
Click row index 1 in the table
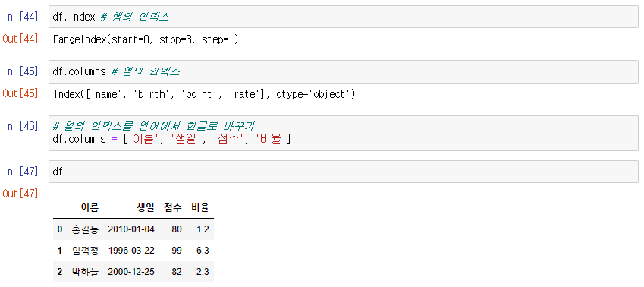pyautogui.click(x=60, y=251)
